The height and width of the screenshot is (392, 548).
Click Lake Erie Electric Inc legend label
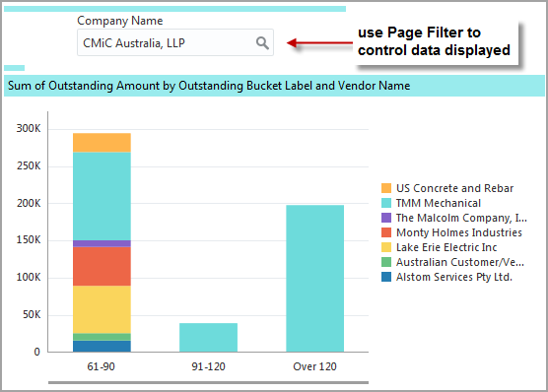[446, 247]
